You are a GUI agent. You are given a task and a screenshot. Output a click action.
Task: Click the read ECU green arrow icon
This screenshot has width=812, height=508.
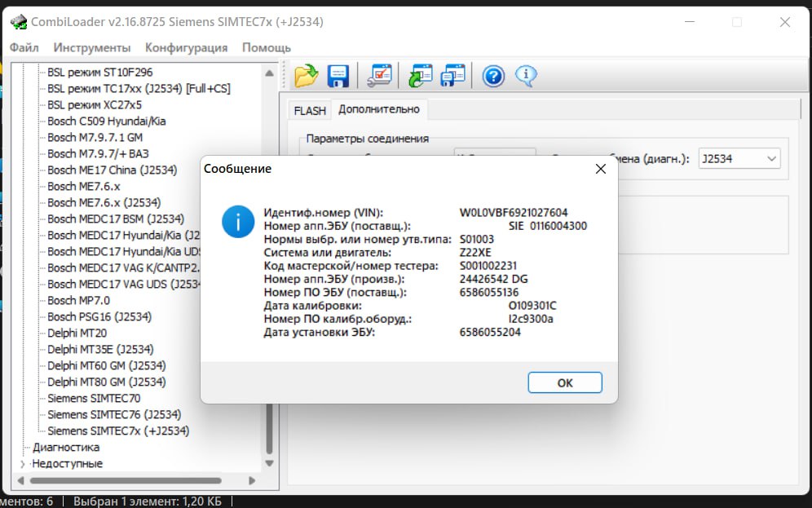420,76
